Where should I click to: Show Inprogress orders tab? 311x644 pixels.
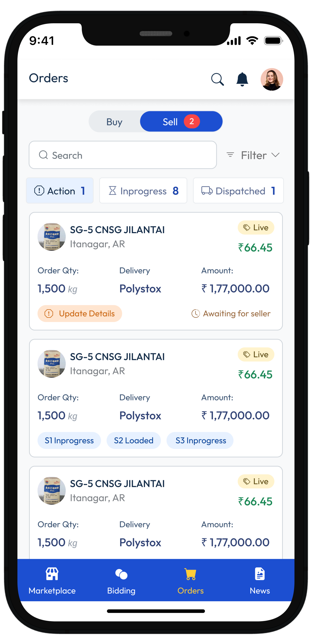(x=143, y=191)
